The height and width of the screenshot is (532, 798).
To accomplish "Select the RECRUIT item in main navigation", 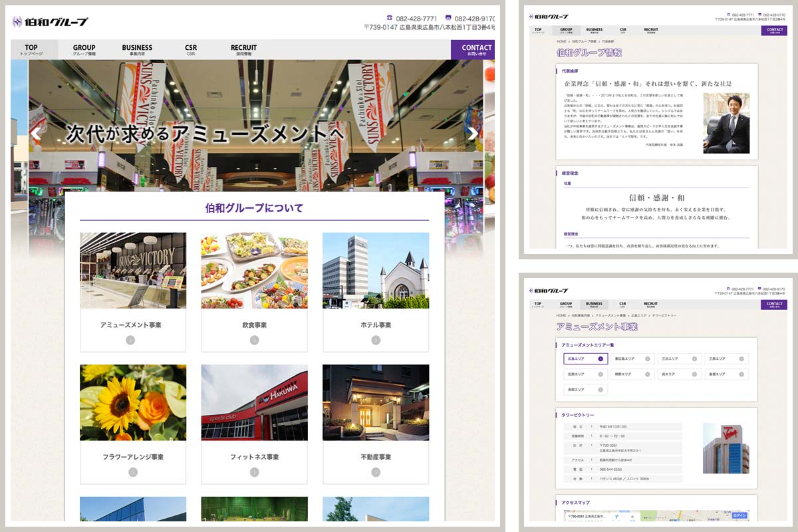I will pyautogui.click(x=243, y=50).
